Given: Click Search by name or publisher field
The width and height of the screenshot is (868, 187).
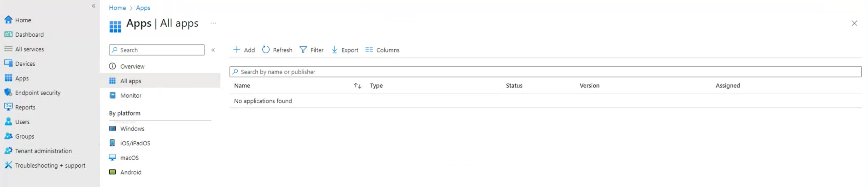Looking at the screenshot, I should pyautogui.click(x=545, y=72).
